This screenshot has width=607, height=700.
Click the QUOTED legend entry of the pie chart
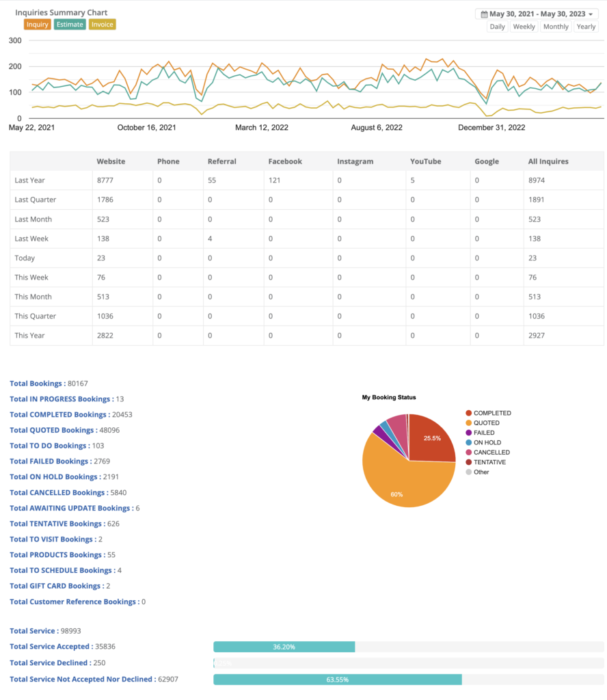click(x=483, y=423)
